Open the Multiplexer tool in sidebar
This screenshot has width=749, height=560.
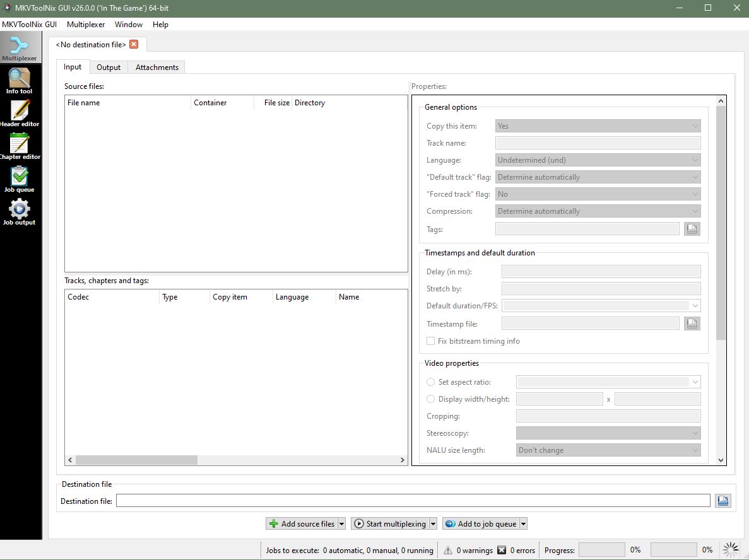click(20, 47)
